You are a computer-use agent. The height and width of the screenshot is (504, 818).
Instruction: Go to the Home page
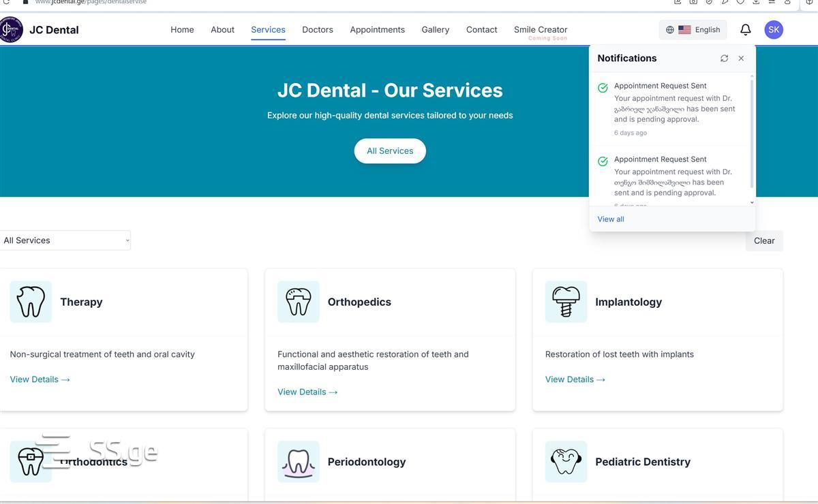click(x=182, y=30)
